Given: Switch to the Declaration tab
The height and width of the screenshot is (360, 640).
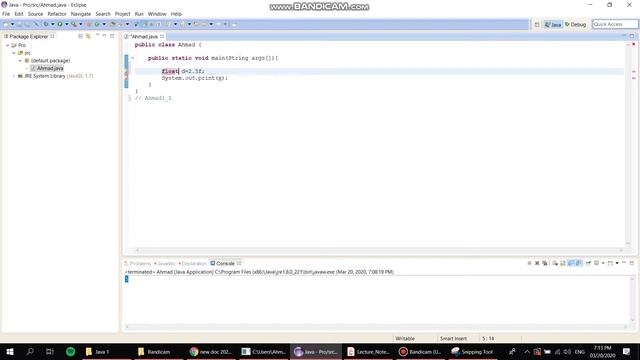Looking at the screenshot, I should pyautogui.click(x=192, y=263).
